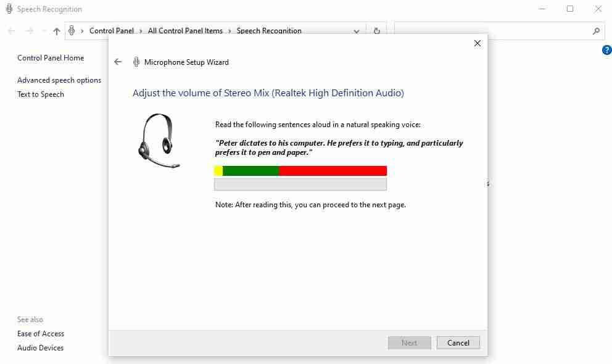
Task: Click the search magnifier icon
Action: pos(596,30)
